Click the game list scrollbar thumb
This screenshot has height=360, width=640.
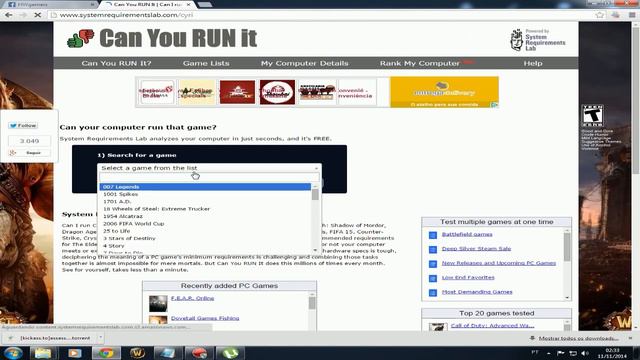point(315,195)
